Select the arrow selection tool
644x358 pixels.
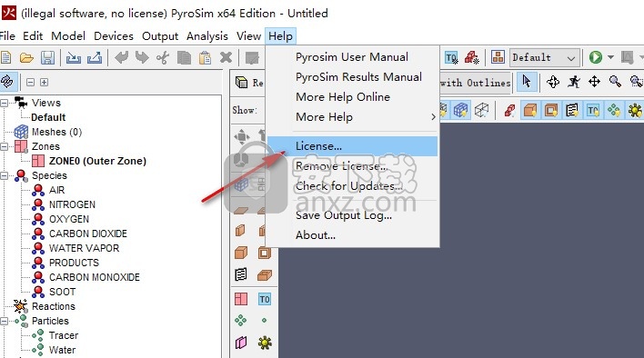(x=527, y=82)
